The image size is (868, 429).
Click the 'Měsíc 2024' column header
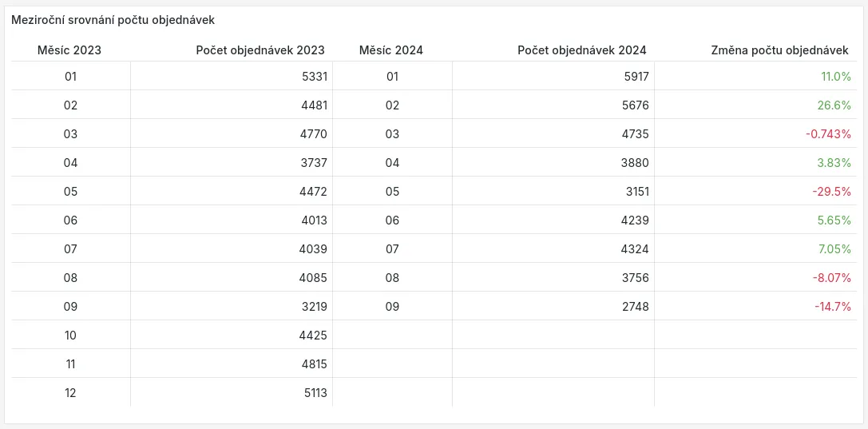pos(391,50)
